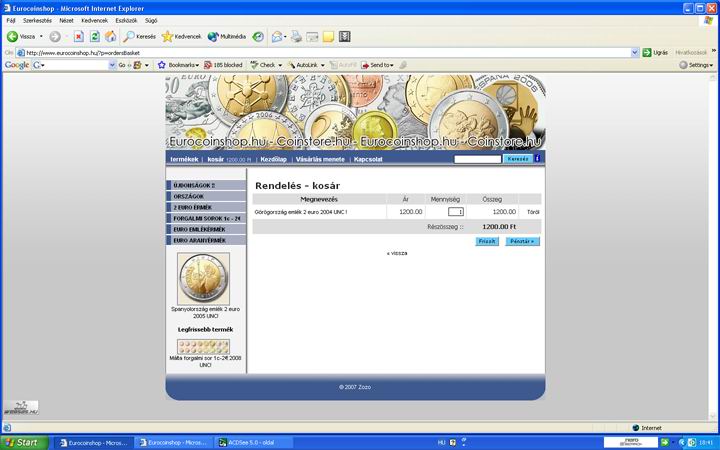Click the forward navigation arrow
This screenshot has height=450, width=720.
pyautogui.click(x=55, y=36)
